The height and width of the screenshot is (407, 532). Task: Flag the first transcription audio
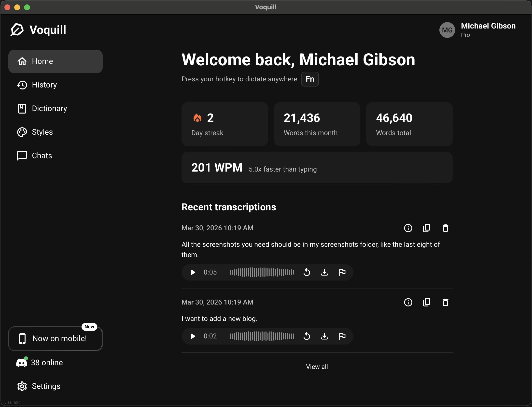coord(342,272)
